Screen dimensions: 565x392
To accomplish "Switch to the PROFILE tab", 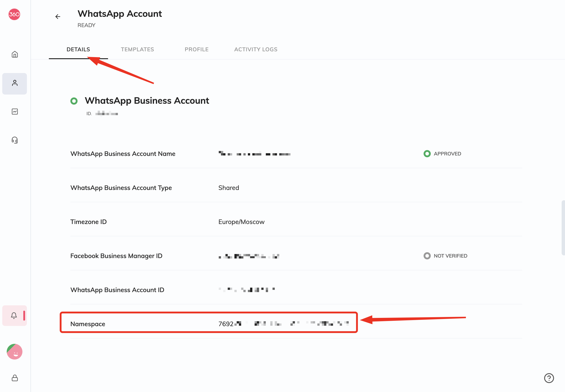I will click(197, 49).
